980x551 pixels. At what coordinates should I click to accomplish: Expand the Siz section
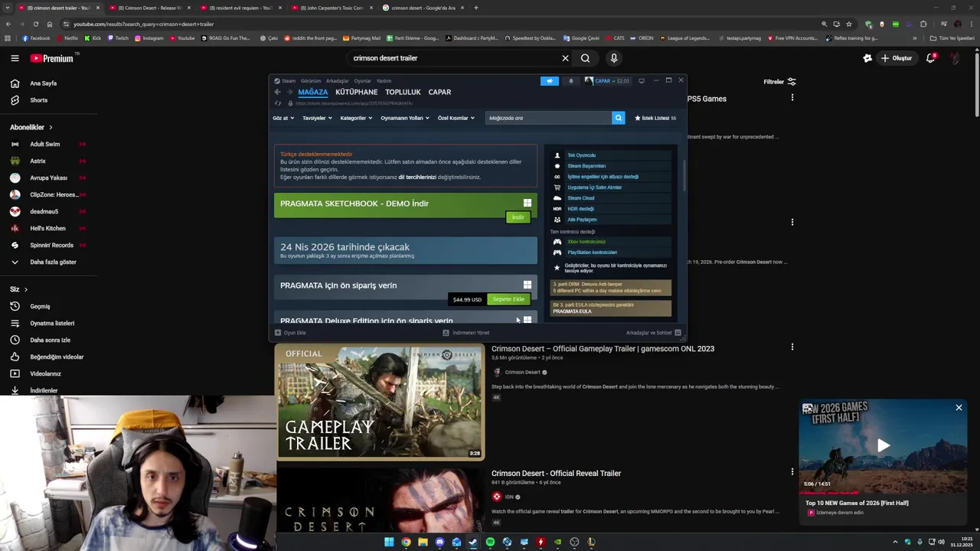18,289
